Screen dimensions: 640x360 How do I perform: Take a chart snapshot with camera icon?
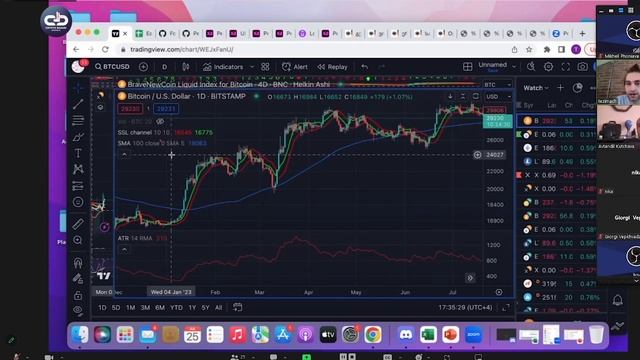click(x=582, y=67)
